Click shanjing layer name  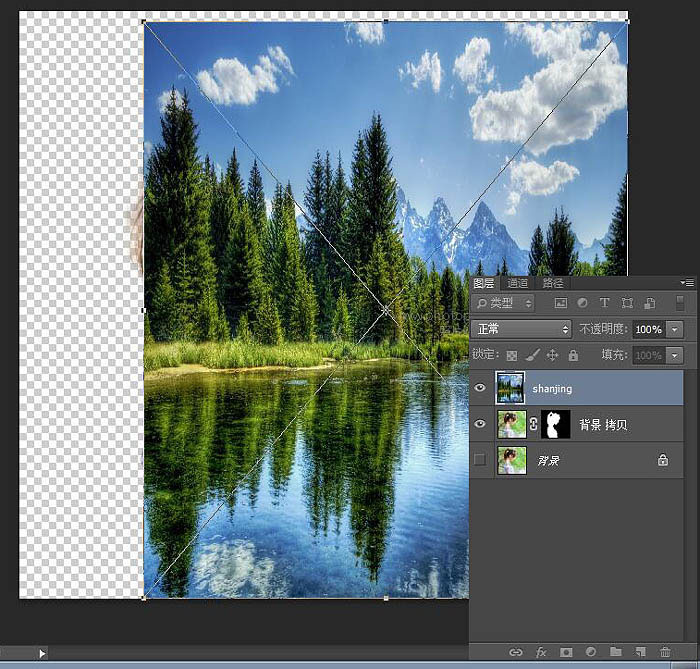[552, 389]
